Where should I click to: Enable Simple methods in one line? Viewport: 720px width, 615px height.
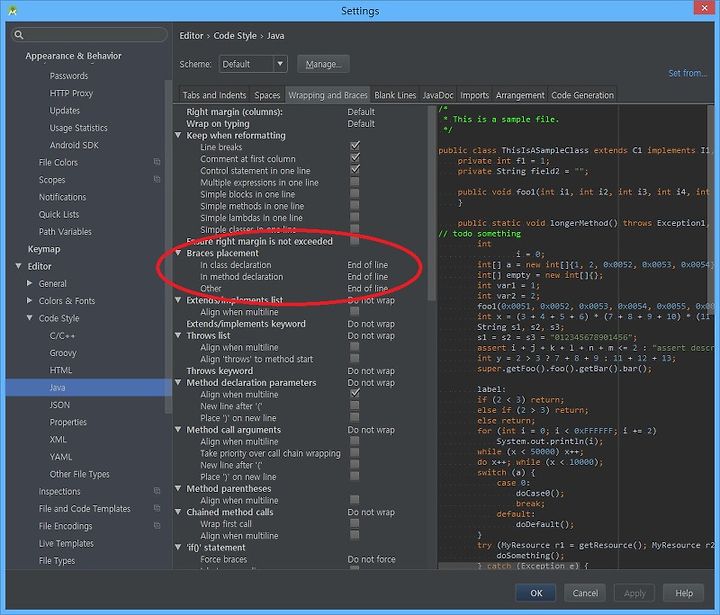point(354,206)
